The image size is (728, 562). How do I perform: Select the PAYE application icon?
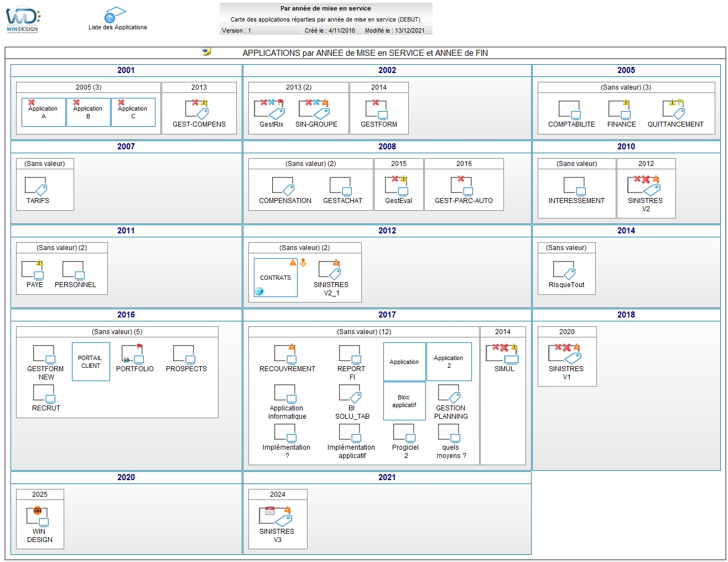[x=33, y=270]
